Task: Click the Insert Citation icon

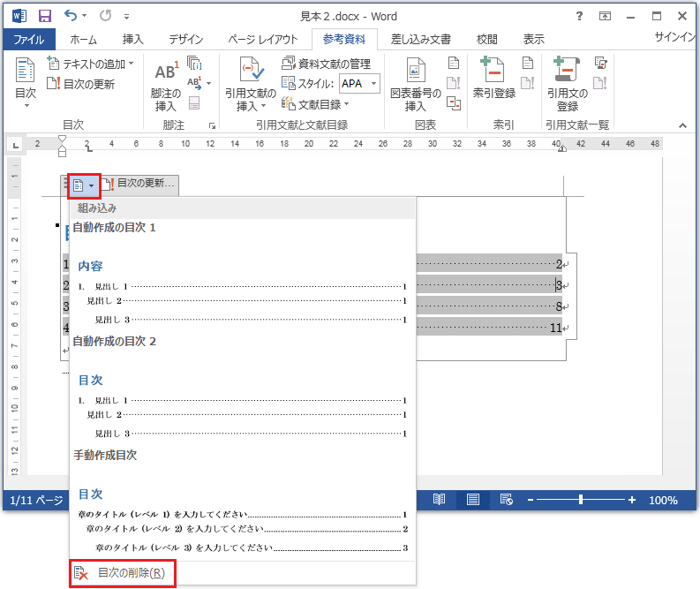Action: (250, 72)
